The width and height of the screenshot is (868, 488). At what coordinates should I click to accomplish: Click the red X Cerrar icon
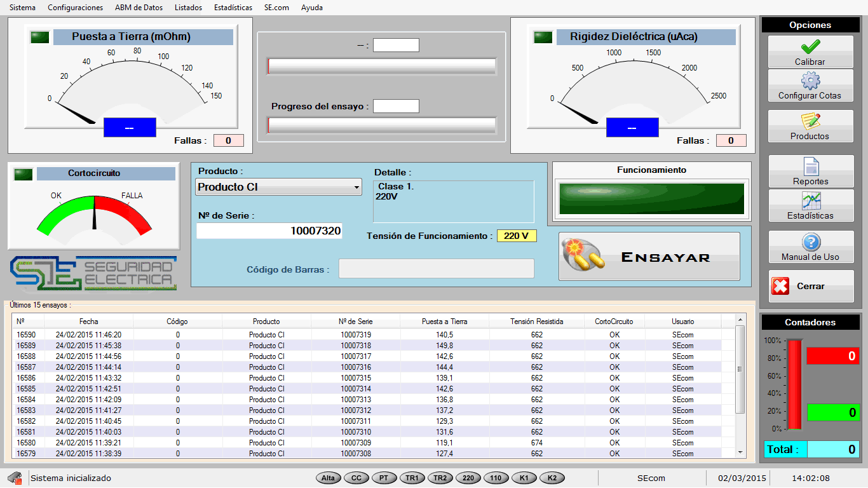coord(780,287)
